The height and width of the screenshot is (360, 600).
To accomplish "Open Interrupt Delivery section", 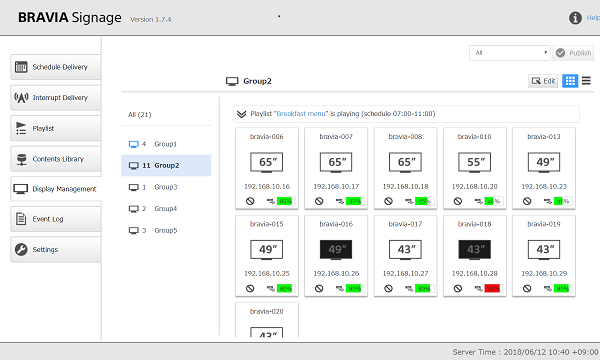I will [56, 98].
